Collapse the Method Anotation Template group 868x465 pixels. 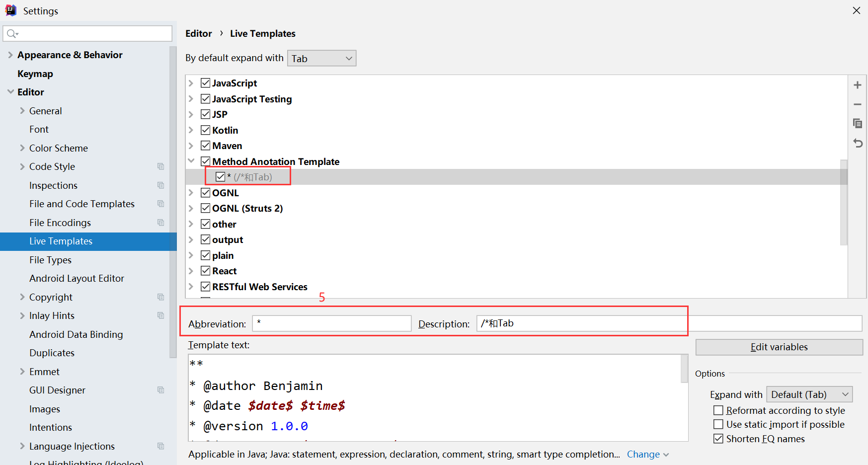[191, 161]
